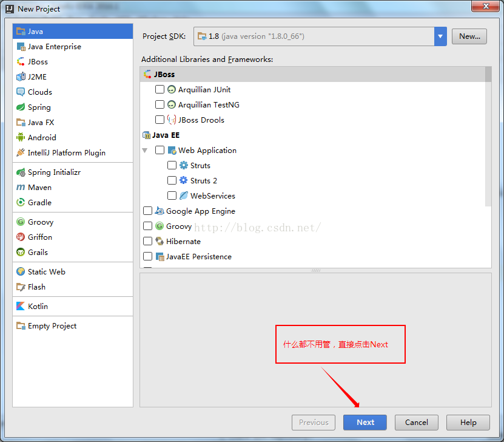Select Static Web project type
This screenshot has height=442, width=504.
pos(73,271)
